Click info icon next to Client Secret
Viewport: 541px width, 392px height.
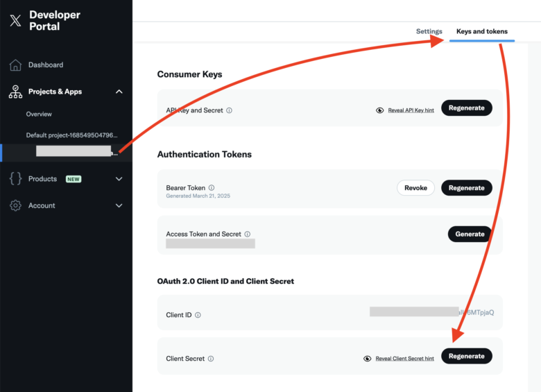[211, 359]
